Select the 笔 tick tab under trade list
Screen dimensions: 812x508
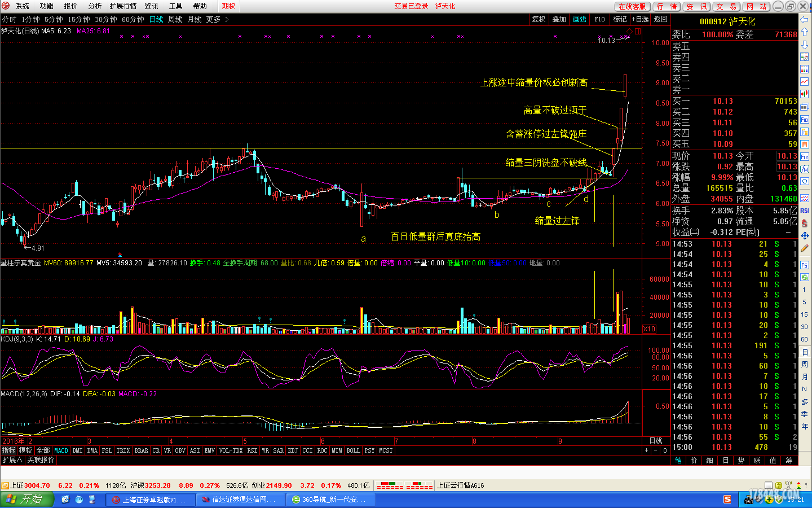pyautogui.click(x=678, y=461)
